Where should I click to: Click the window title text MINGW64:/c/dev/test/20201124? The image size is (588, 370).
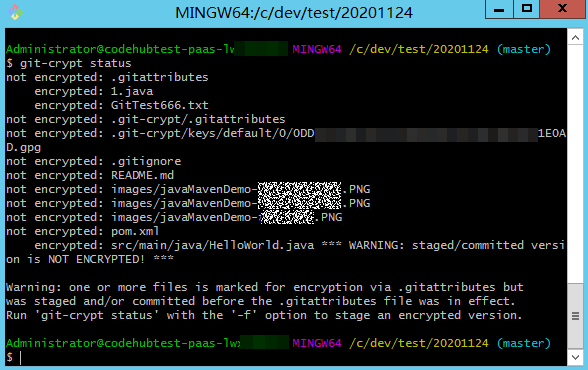click(x=294, y=13)
